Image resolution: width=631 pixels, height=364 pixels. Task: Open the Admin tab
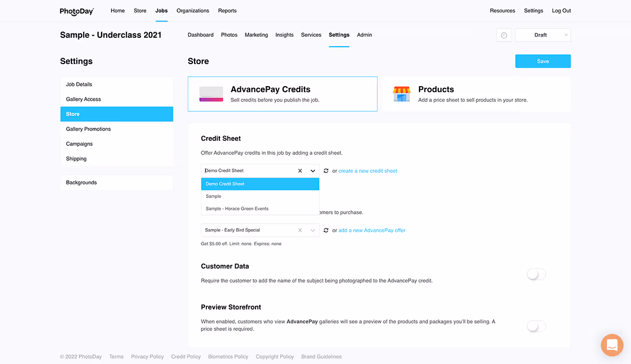364,35
